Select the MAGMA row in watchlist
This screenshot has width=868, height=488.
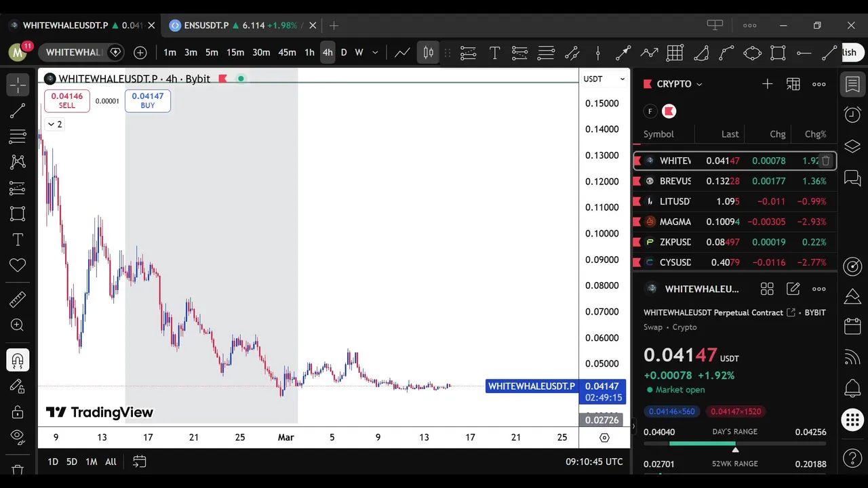(734, 222)
